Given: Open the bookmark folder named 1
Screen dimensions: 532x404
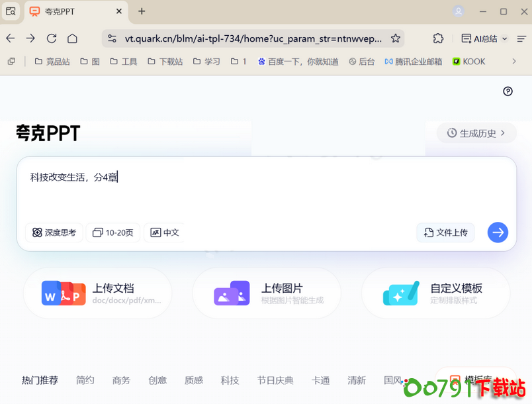Looking at the screenshot, I should coord(238,62).
